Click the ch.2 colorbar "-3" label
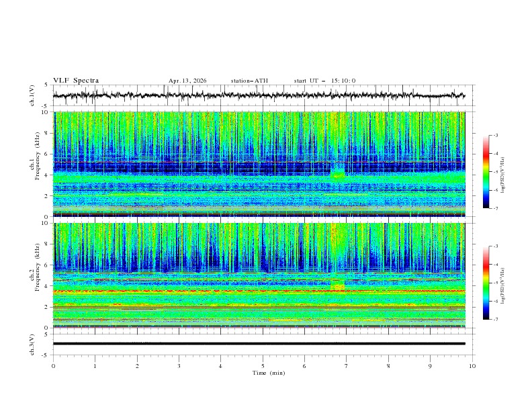Viewport: 532px width, 411px height. pos(495,246)
